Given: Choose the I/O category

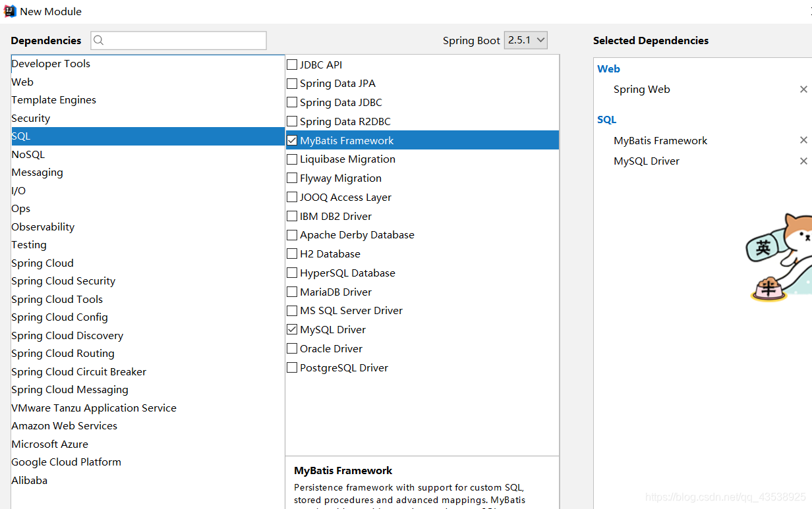Looking at the screenshot, I should (148, 191).
